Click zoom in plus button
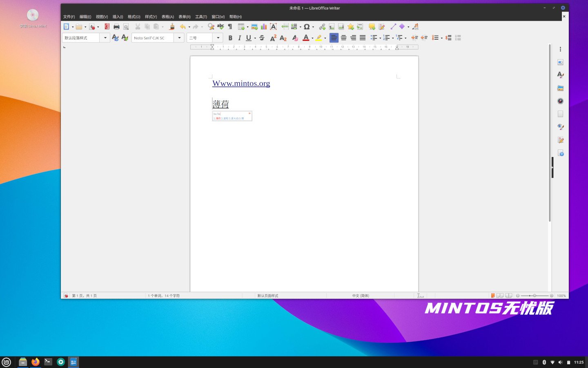This screenshot has width=588, height=368. tap(552, 296)
